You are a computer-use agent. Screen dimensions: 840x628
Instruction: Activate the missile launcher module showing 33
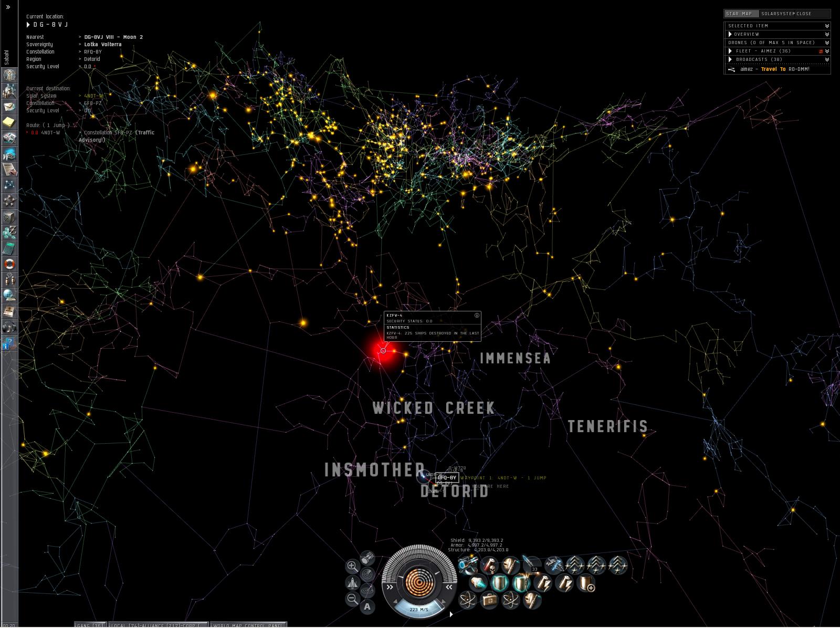pos(532,565)
